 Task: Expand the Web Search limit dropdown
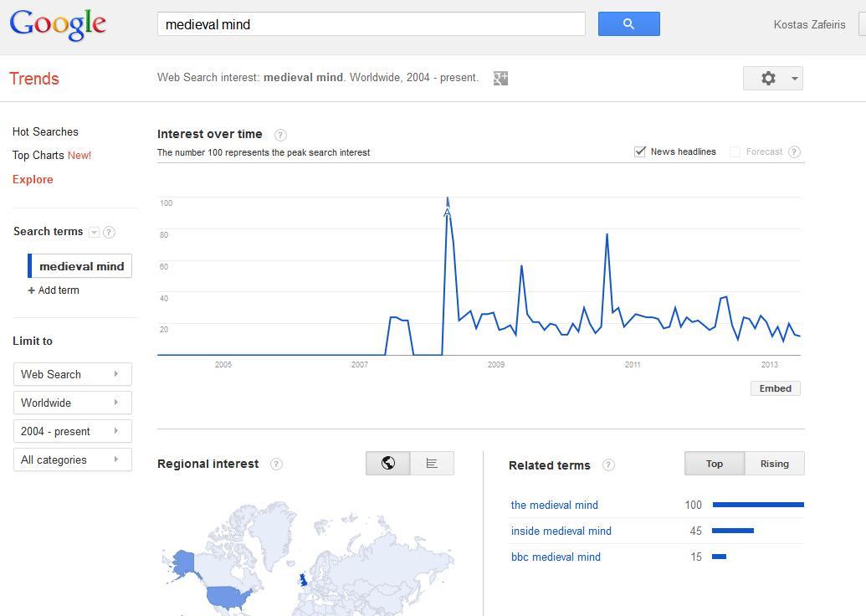click(72, 374)
